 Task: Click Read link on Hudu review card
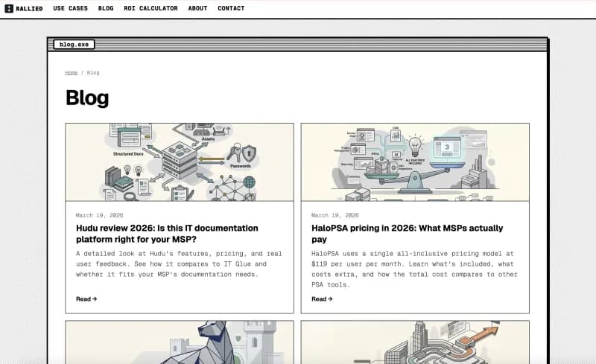point(86,299)
